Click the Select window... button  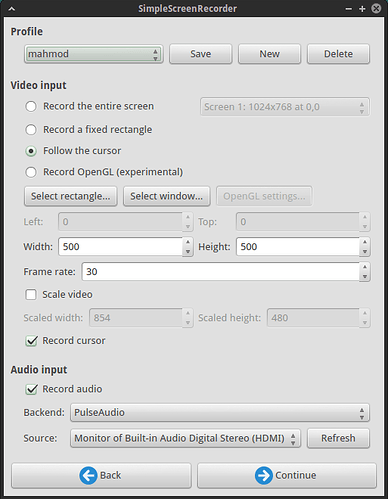pyautogui.click(x=167, y=196)
